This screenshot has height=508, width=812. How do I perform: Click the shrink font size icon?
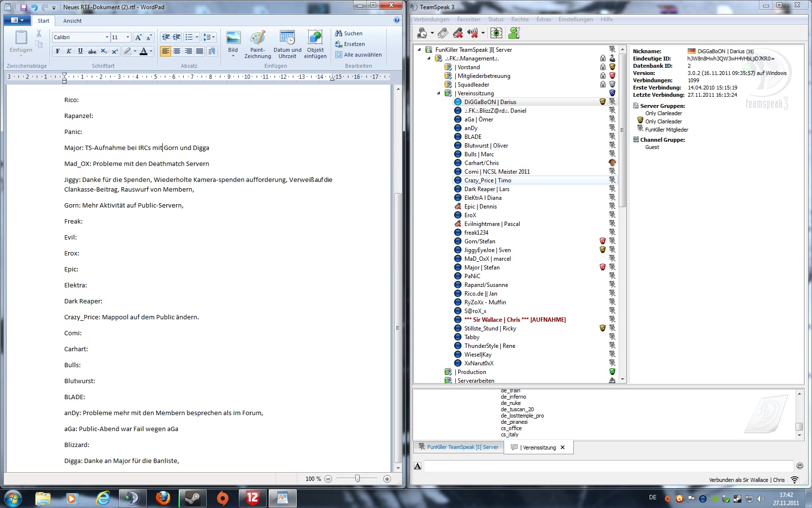pos(149,37)
